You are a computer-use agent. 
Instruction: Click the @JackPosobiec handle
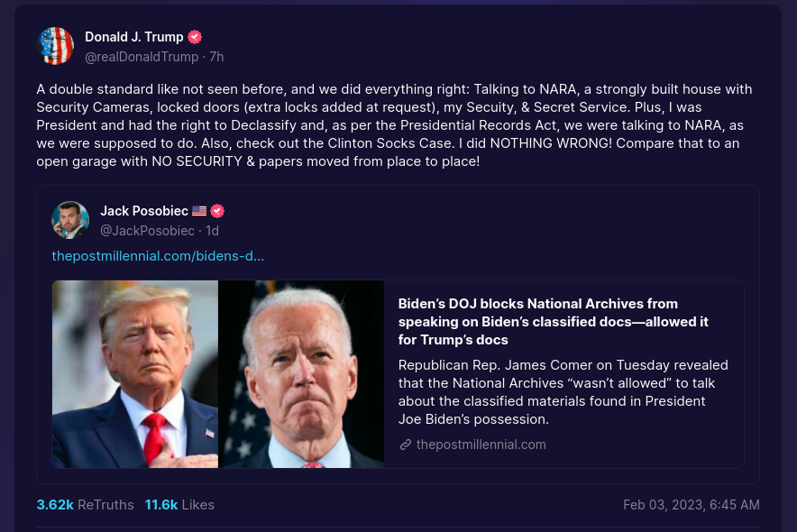click(148, 231)
